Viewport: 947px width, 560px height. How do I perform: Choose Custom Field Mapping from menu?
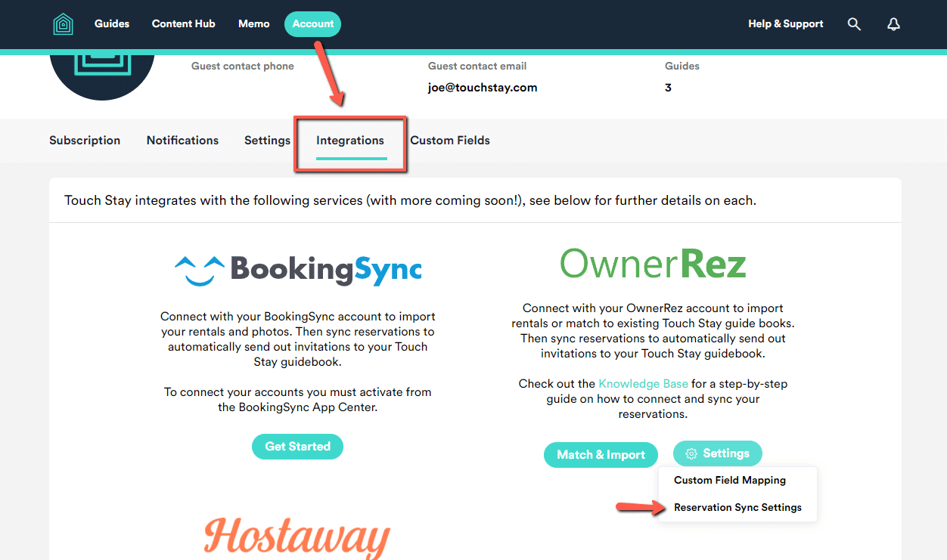point(730,481)
